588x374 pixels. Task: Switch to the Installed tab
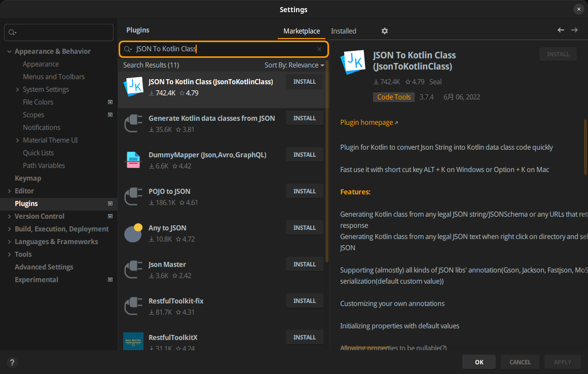(343, 31)
